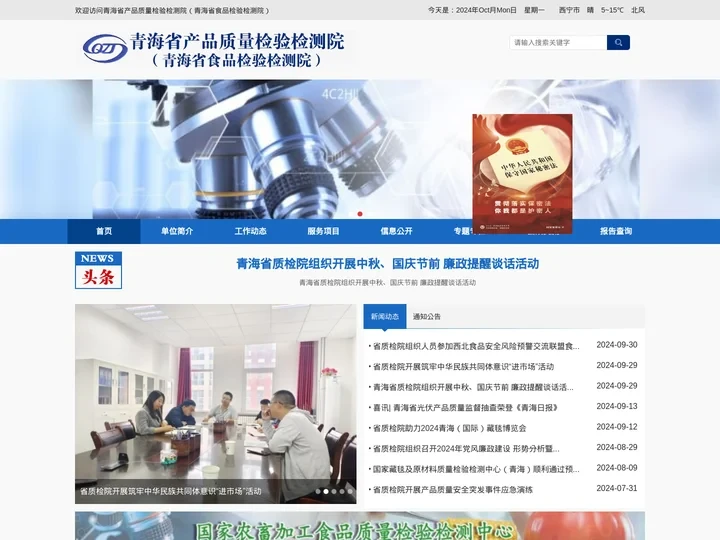Screen dimensions: 720x540
Task: Click the QZJ institute logo
Action: (105, 48)
